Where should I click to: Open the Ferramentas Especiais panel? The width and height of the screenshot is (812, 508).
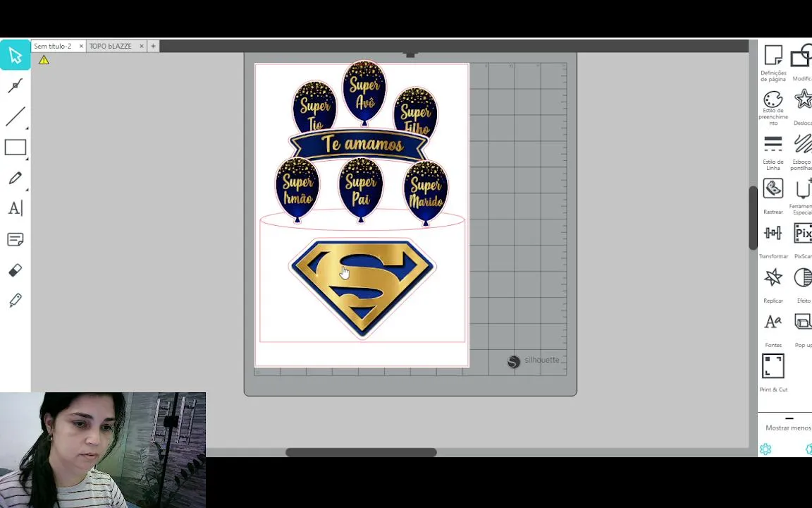[801, 196]
